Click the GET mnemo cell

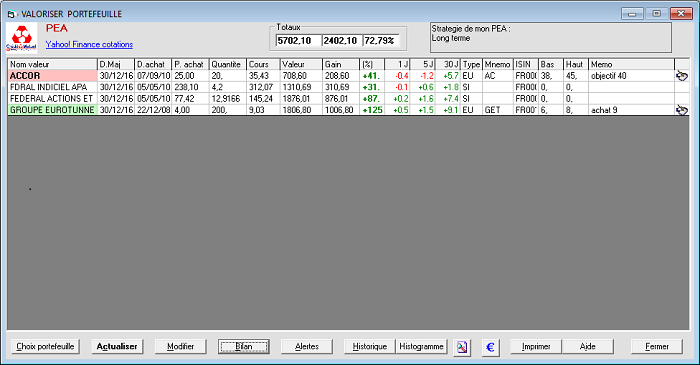(x=498, y=110)
